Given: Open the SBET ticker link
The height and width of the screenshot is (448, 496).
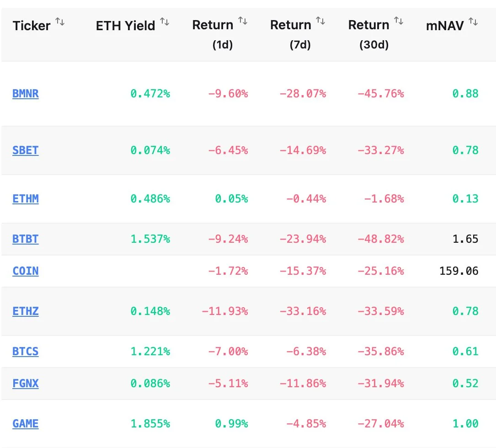Looking at the screenshot, I should click(x=26, y=150).
